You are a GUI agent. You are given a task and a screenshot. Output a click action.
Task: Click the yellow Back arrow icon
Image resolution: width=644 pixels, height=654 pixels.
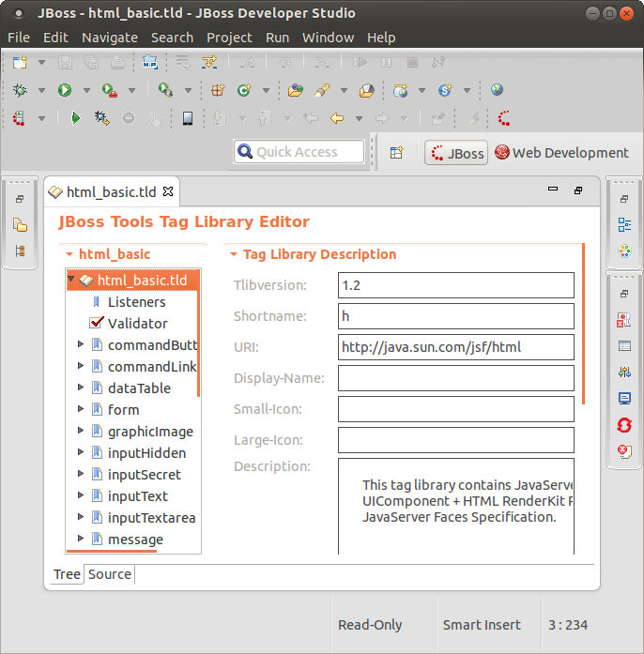(337, 118)
